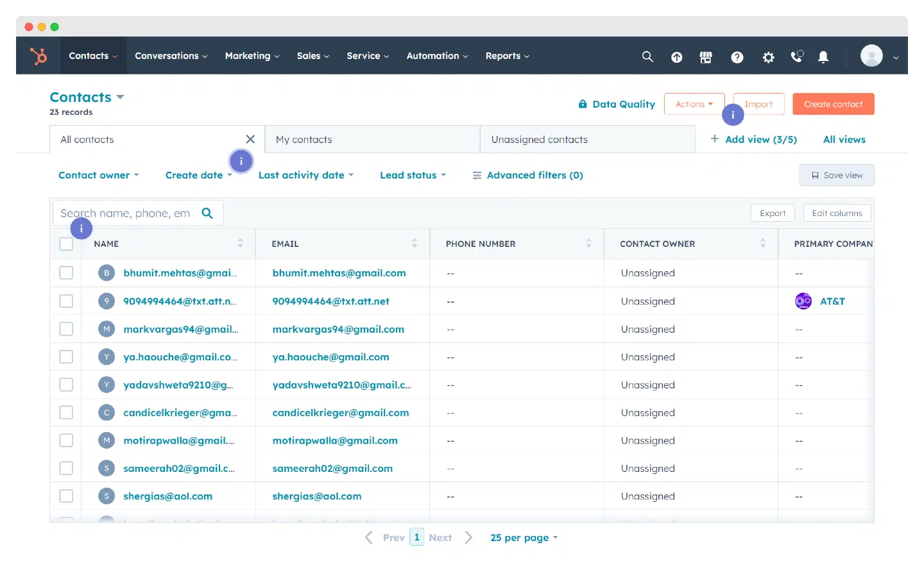Image resolution: width=924 pixels, height=570 pixels.
Task: Check the shergias@aol.com row checkbox
Action: click(66, 496)
